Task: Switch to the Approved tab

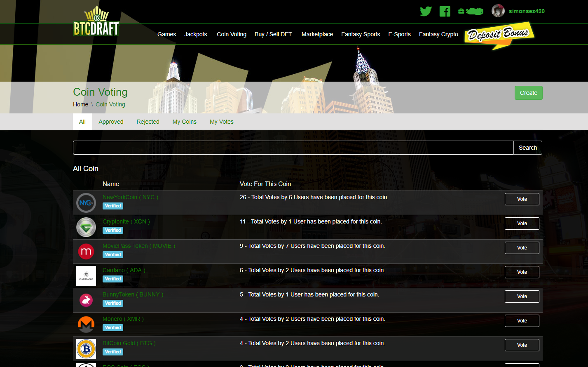Action: tap(111, 122)
